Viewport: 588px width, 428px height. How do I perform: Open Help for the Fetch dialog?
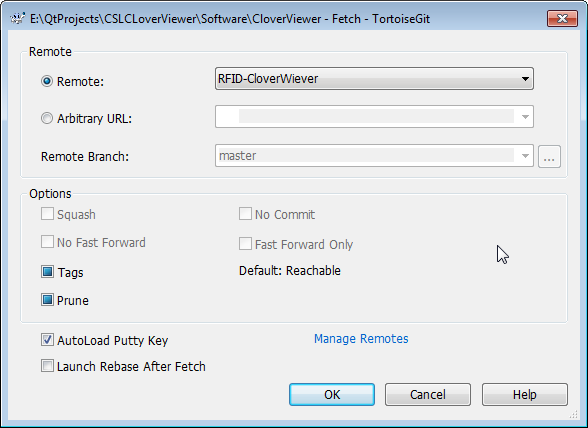click(x=525, y=395)
